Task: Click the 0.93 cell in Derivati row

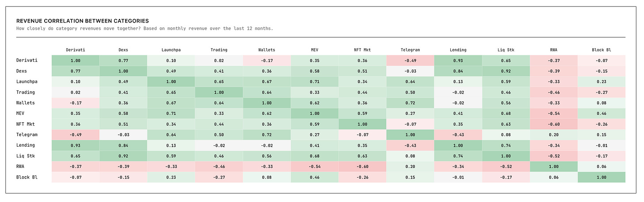Action: (458, 60)
